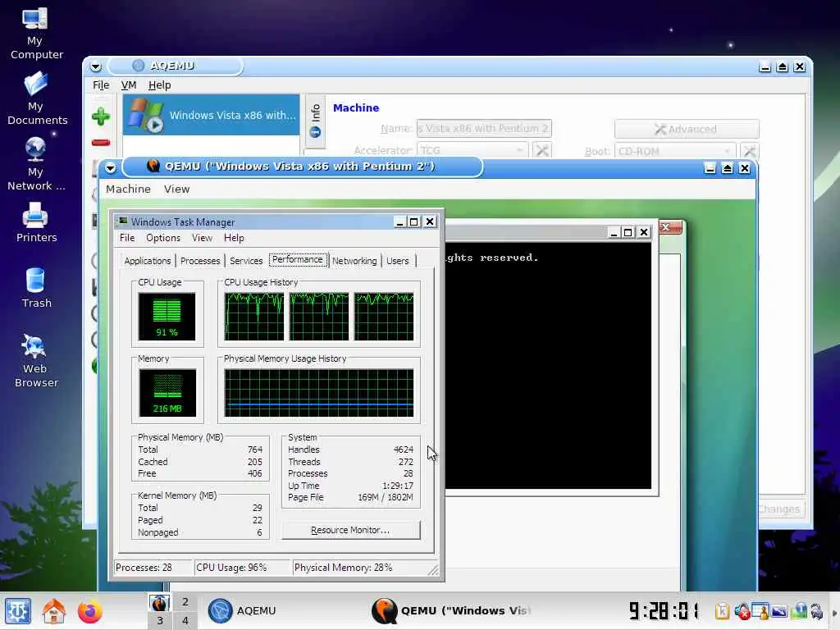The width and height of the screenshot is (840, 630).
Task: Open the Printers desktop icon
Action: (36, 222)
